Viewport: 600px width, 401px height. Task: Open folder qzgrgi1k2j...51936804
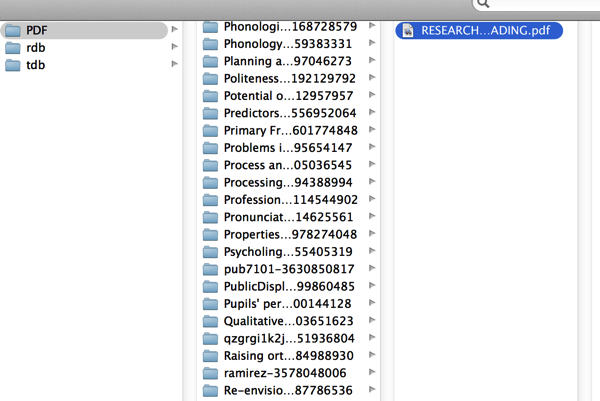(289, 338)
